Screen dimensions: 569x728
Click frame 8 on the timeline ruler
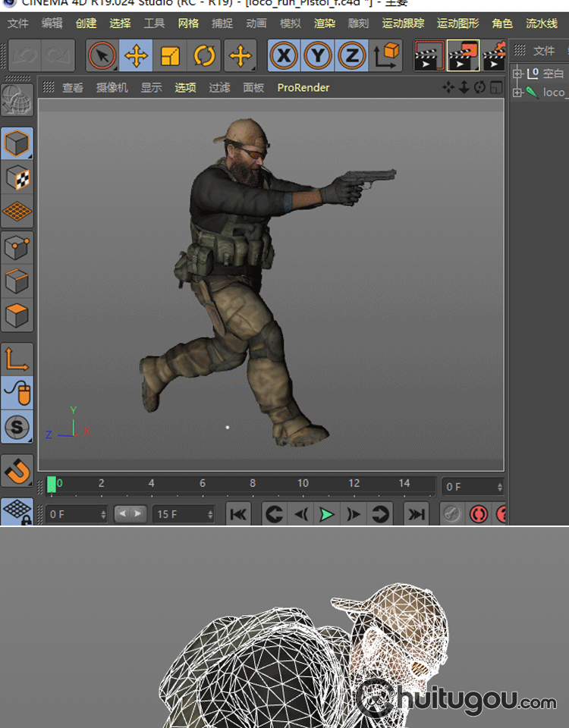(x=253, y=483)
